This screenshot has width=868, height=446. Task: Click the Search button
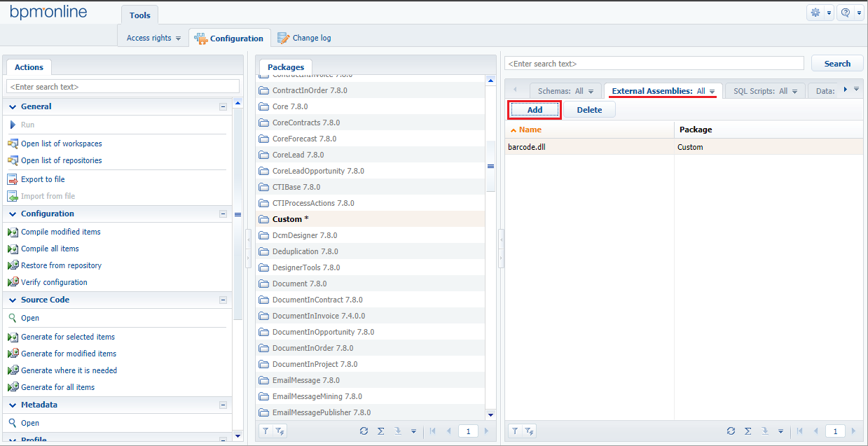click(x=837, y=64)
